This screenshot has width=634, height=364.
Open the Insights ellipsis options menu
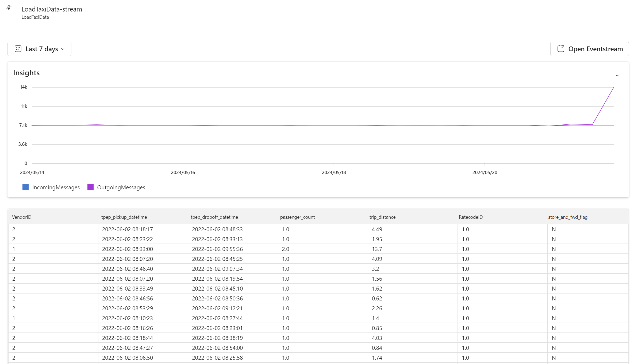(x=618, y=75)
